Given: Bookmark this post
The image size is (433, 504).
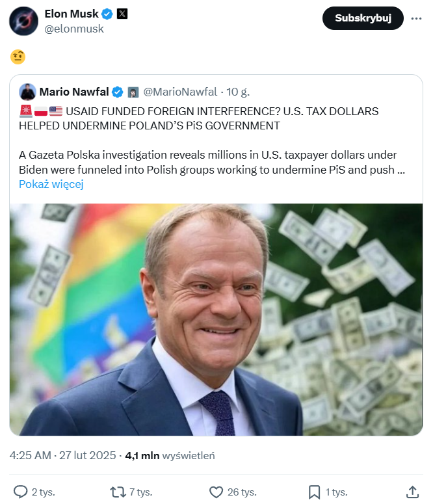Looking at the screenshot, I should [314, 492].
